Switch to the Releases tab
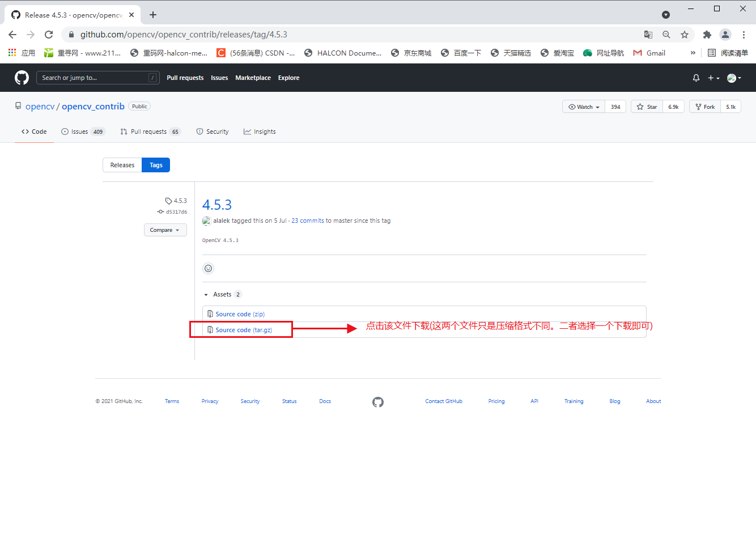 122,164
